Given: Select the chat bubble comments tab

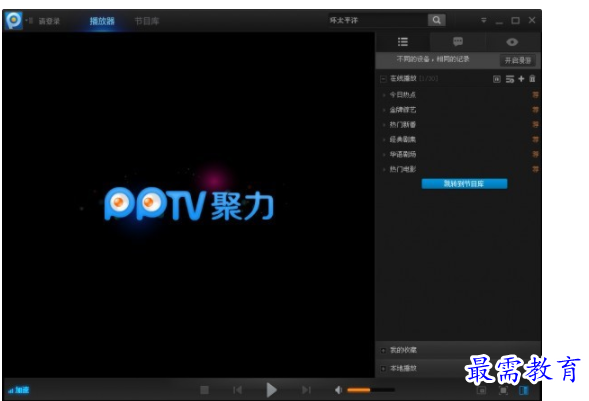Looking at the screenshot, I should tap(458, 42).
